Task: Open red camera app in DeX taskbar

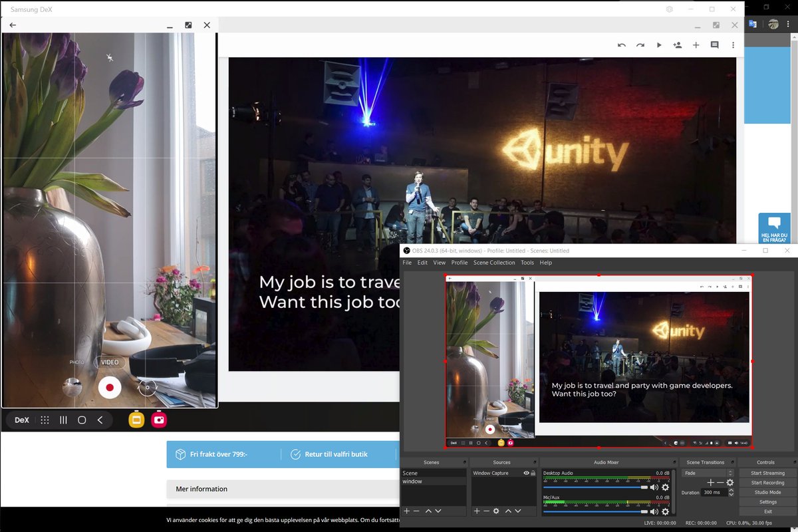Action: point(159,420)
